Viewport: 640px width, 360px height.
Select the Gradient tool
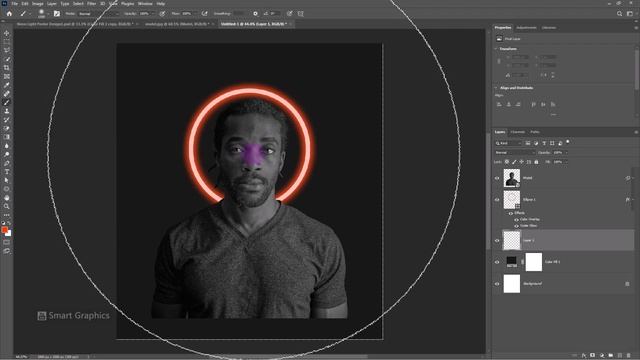tap(7, 137)
